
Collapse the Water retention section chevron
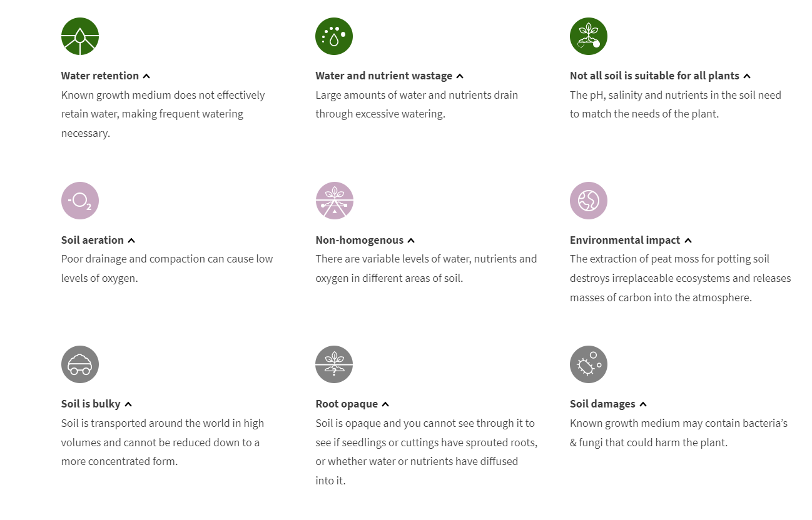pyautogui.click(x=146, y=76)
